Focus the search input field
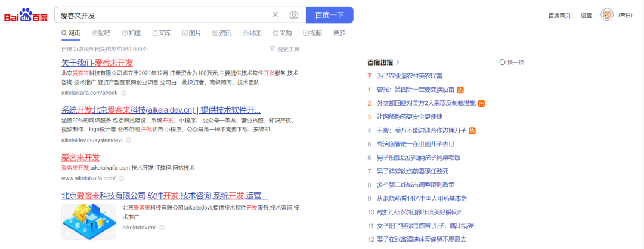644x249 pixels. pyautogui.click(x=165, y=16)
